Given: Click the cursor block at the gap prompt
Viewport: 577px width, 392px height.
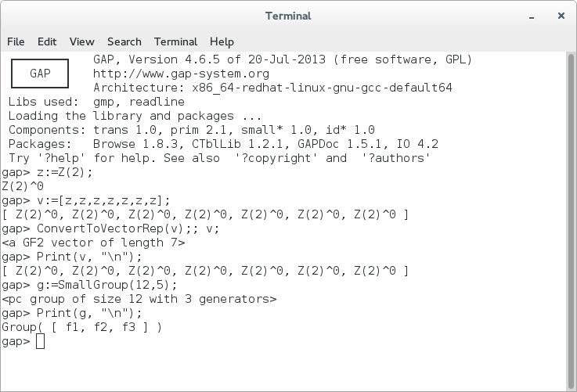Looking at the screenshot, I should tap(40, 341).
